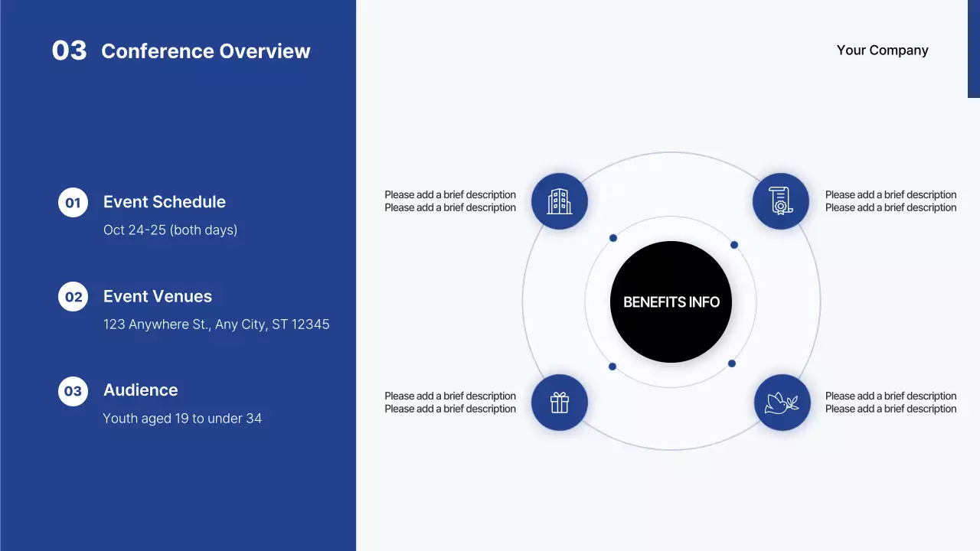Select the certificate scroll icon
Viewport: 980px width, 551px height.
click(x=780, y=201)
